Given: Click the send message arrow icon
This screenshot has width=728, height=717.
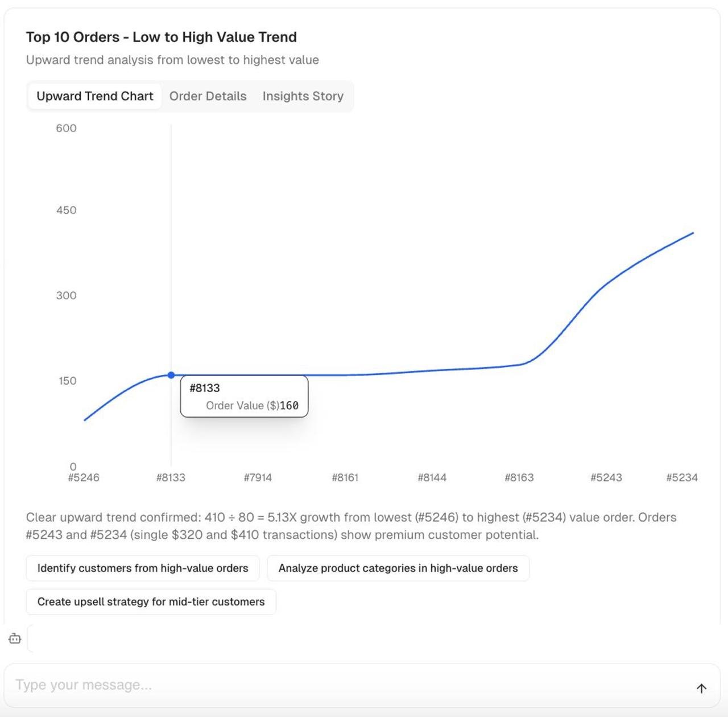Looking at the screenshot, I should pos(701,689).
